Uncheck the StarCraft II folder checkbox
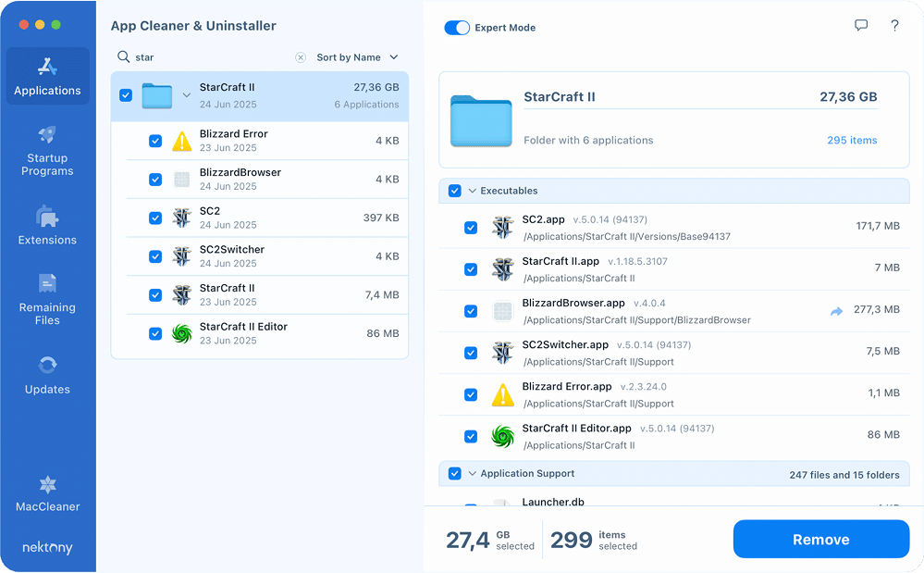Viewport: 924px width, 573px height. [126, 95]
